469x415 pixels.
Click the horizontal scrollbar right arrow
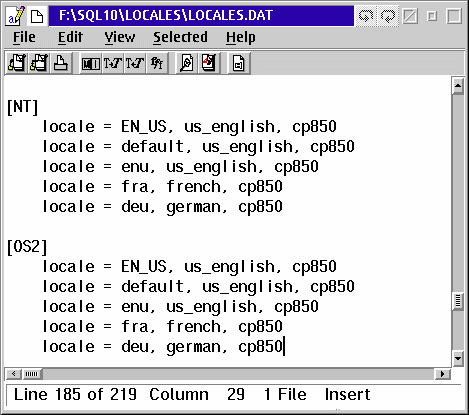(x=443, y=374)
